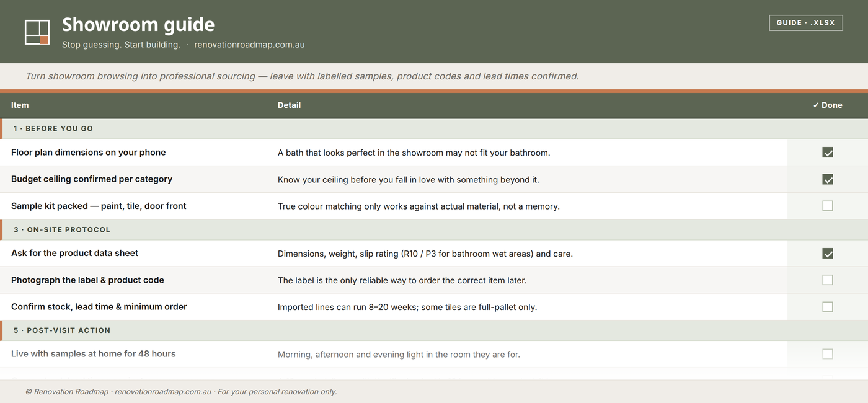The image size is (868, 403).
Task: Select Sample kit packed row title
Action: [x=99, y=206]
